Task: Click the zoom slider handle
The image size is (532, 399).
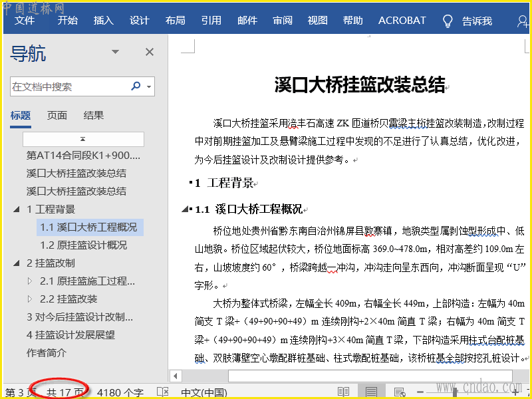Action: 455,392
